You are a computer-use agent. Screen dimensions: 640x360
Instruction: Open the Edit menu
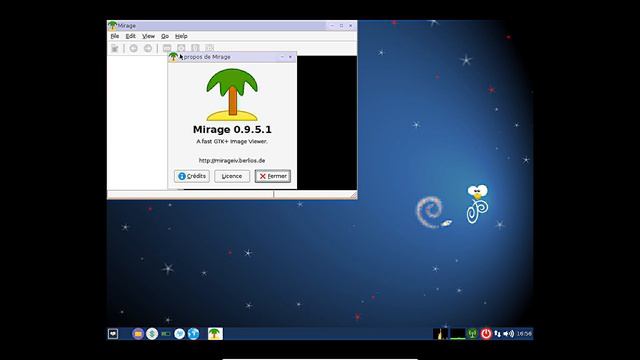(x=130, y=36)
